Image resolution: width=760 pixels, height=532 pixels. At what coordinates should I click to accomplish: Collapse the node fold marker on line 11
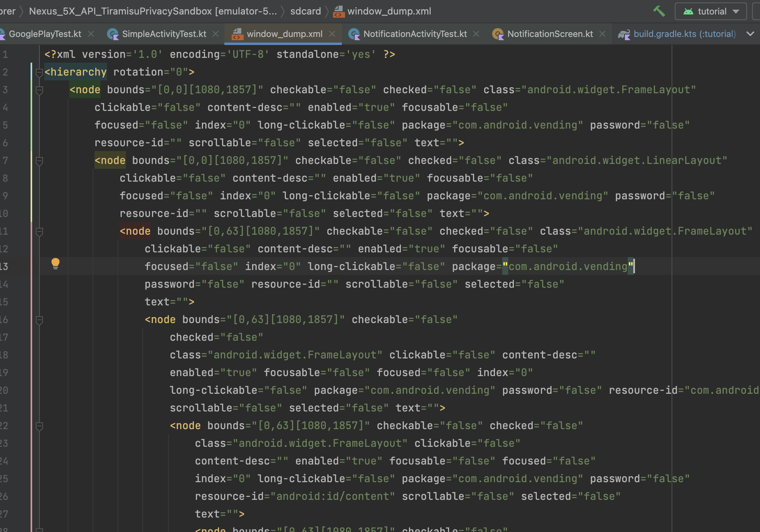pos(39,232)
